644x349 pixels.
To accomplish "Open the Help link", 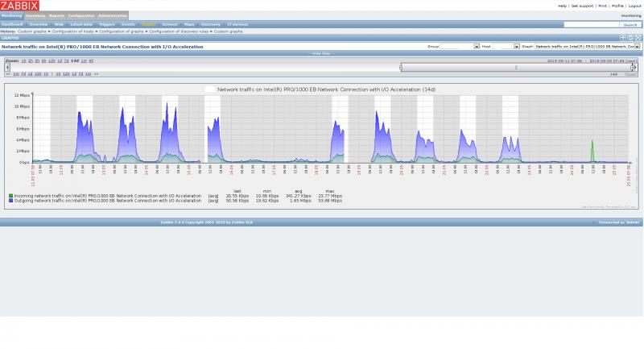I will pos(562,6).
